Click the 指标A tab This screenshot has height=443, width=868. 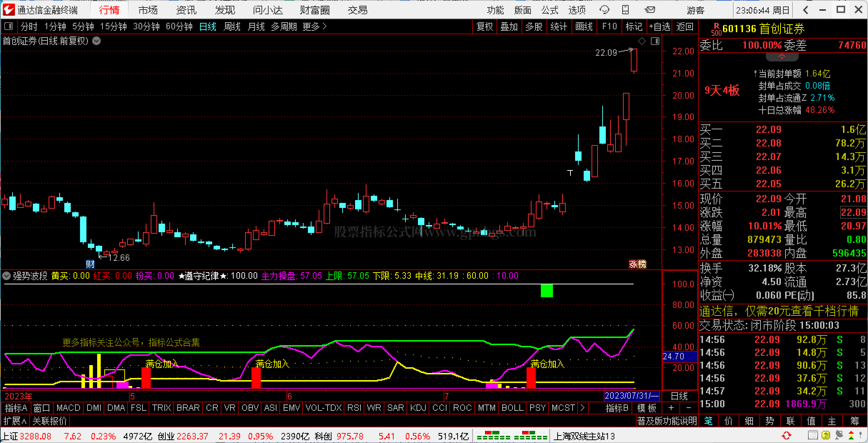pyautogui.click(x=16, y=408)
